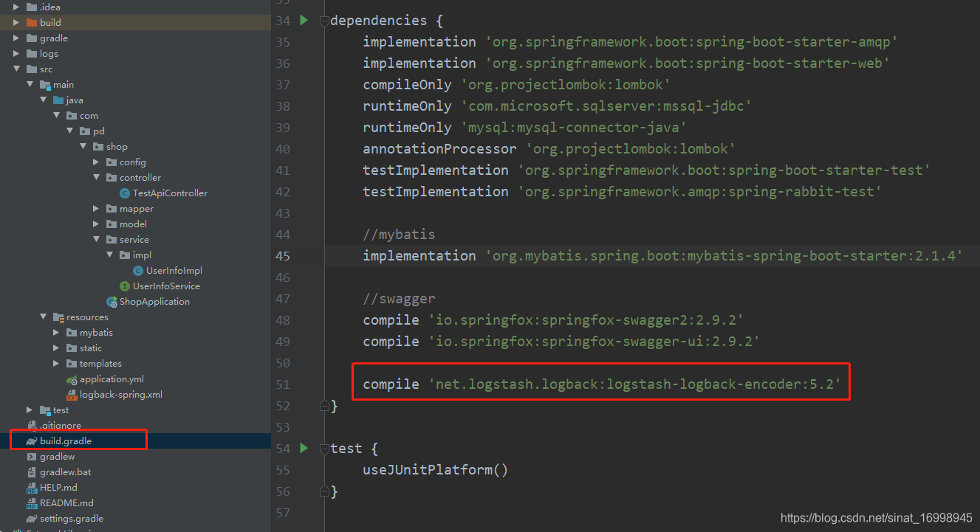The width and height of the screenshot is (980, 532).
Task: Click the .idea folder icon
Action: point(32,7)
